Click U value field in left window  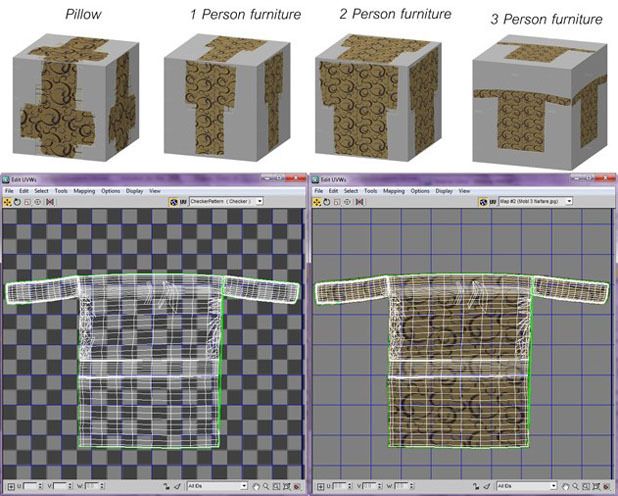coord(30,486)
